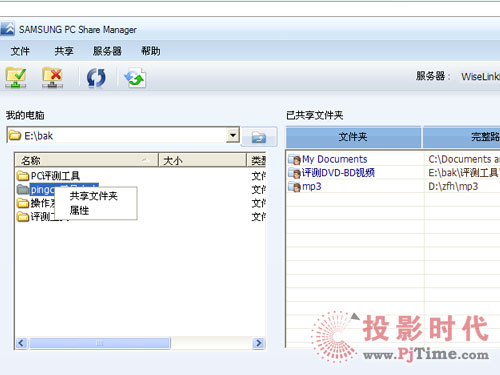The image size is (500, 375).
Task: Select the My Documents shared folder icon
Action: point(294,160)
